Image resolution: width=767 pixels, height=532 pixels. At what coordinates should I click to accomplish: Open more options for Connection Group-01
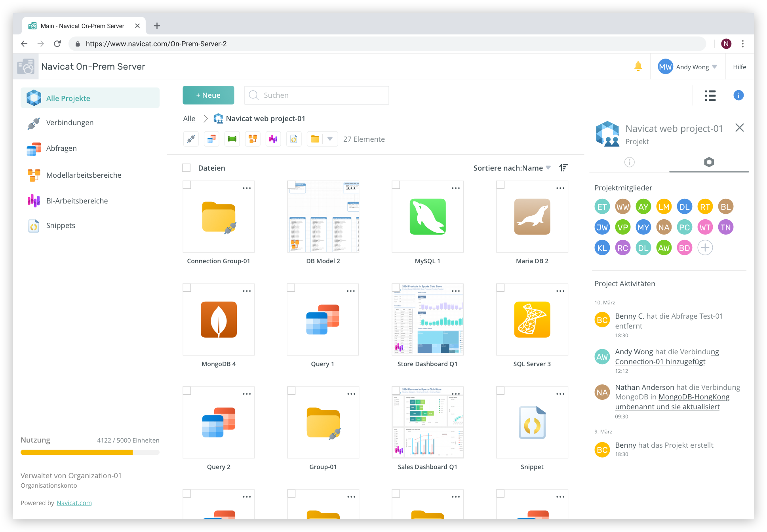[247, 188]
